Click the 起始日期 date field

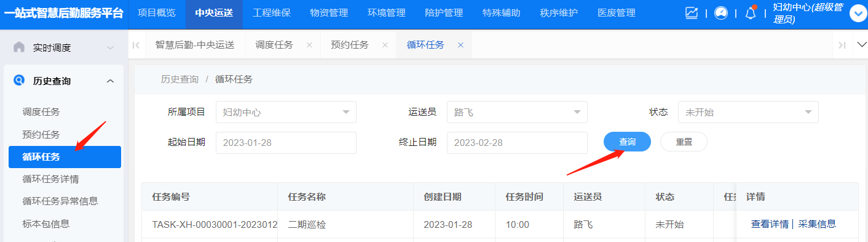(286, 143)
